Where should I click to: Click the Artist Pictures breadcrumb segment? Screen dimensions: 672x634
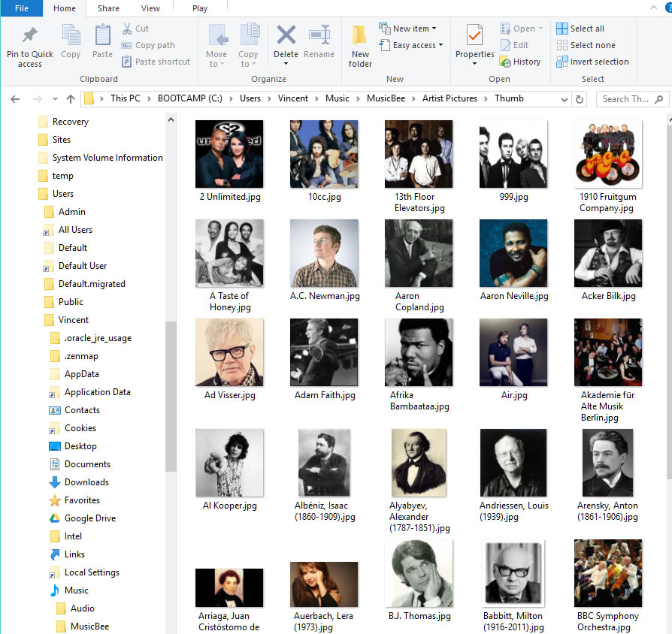[x=450, y=98]
